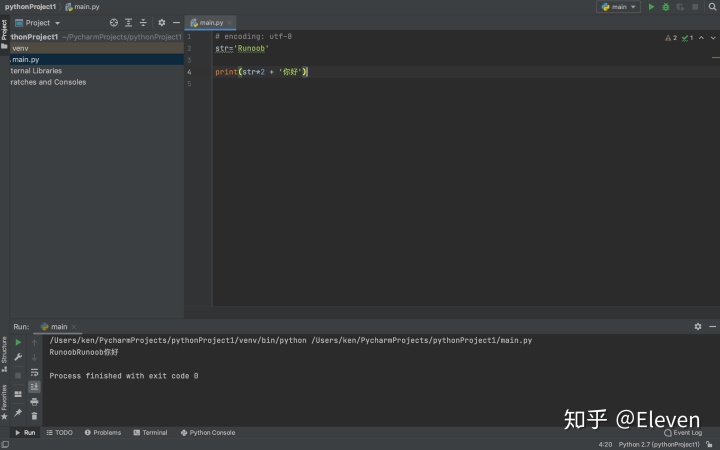720x450 pixels.
Task: Open the Terminal tool window
Action: (150, 433)
